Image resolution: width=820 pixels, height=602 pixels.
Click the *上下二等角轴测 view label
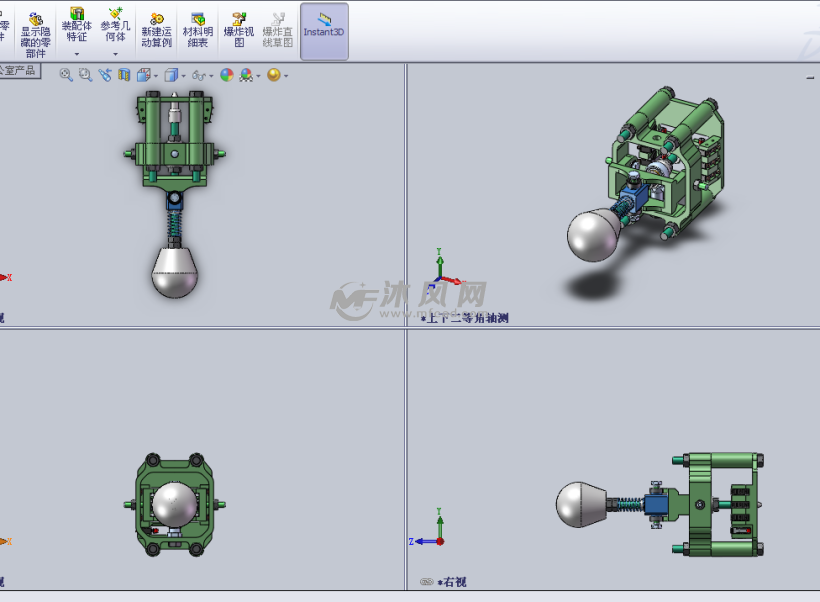pos(465,318)
